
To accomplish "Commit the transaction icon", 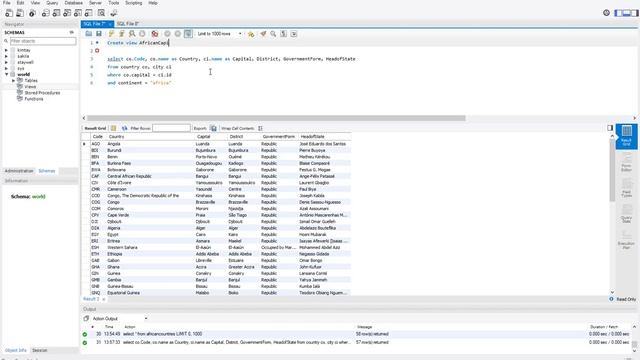I will coord(167,34).
